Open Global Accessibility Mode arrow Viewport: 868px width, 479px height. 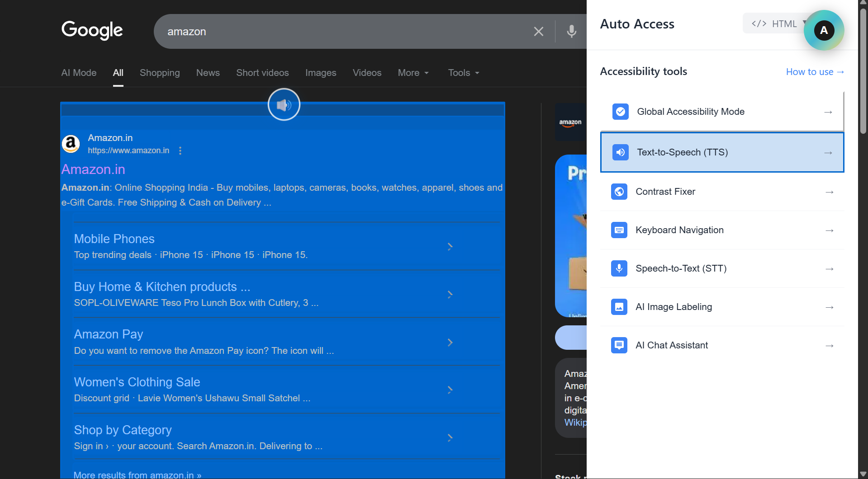point(828,112)
